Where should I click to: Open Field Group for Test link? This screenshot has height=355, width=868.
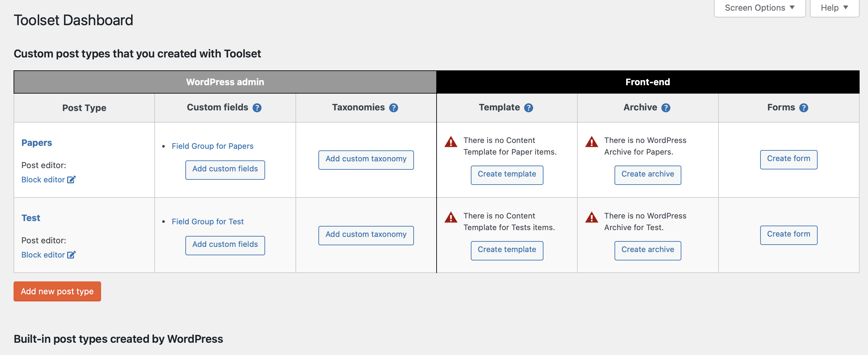[208, 222]
